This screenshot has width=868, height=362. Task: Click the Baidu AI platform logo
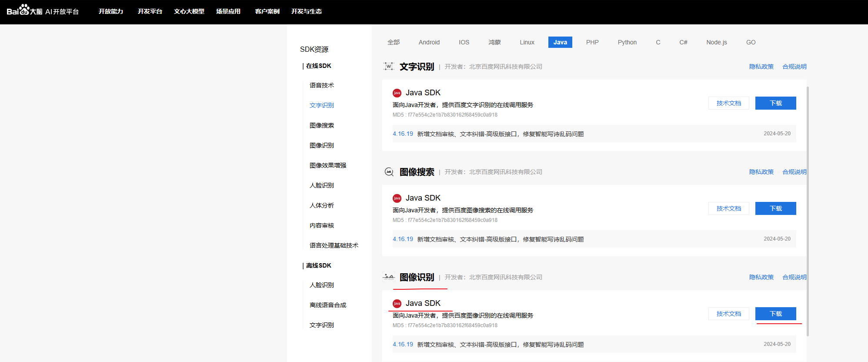tap(43, 10)
